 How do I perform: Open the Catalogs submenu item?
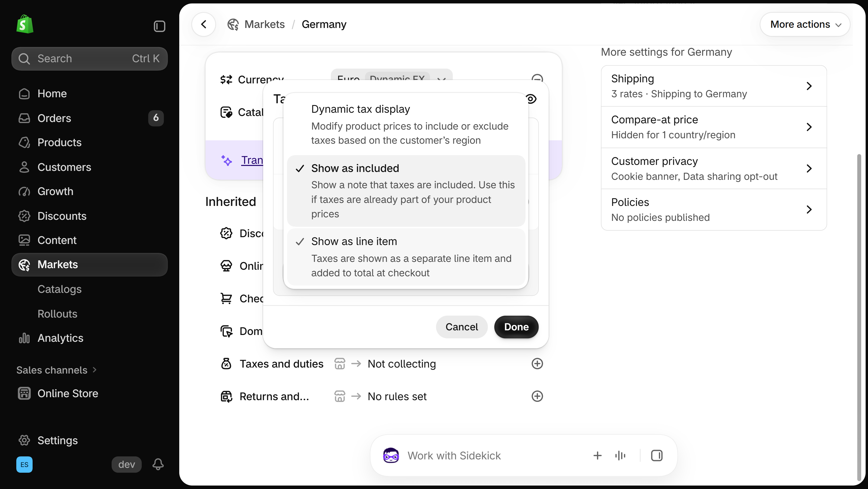(59, 289)
